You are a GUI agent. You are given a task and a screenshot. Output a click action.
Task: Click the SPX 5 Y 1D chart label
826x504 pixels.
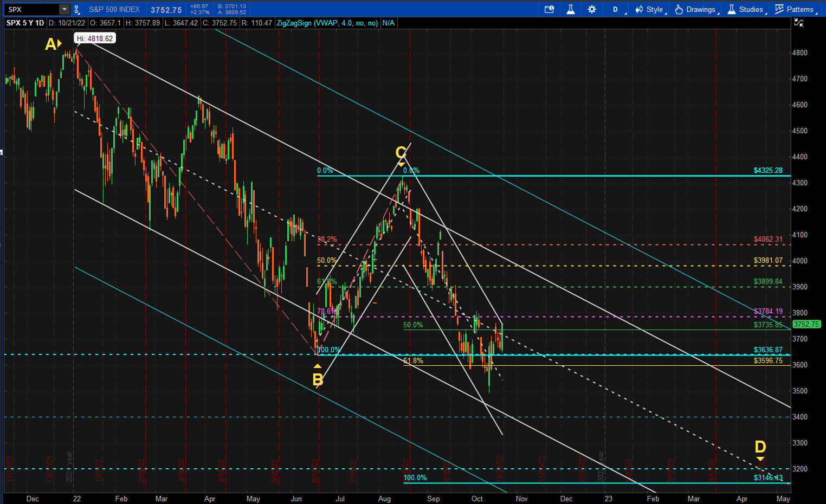click(x=25, y=23)
